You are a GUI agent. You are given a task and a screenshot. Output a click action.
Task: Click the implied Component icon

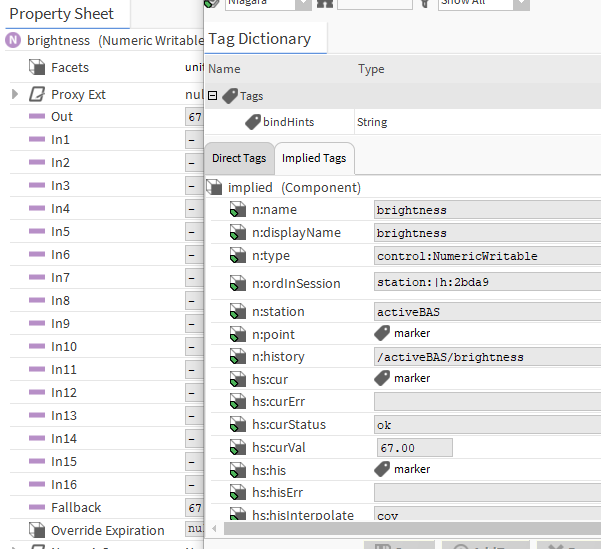click(214, 187)
